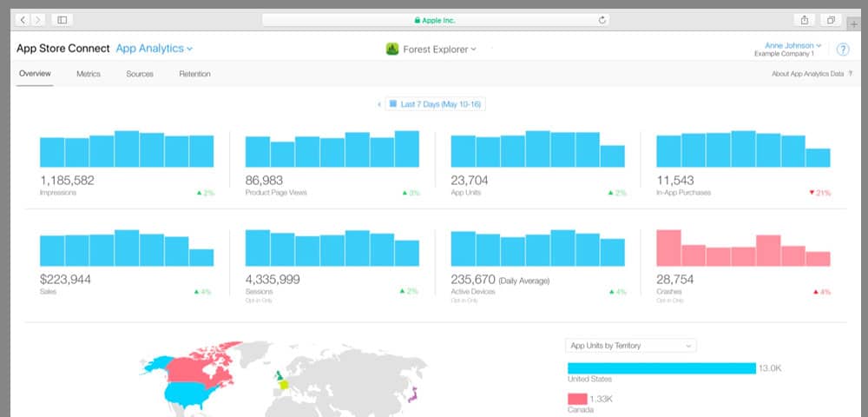This screenshot has width=868, height=417.
Task: Click the 86,983 page views value
Action: (x=264, y=181)
